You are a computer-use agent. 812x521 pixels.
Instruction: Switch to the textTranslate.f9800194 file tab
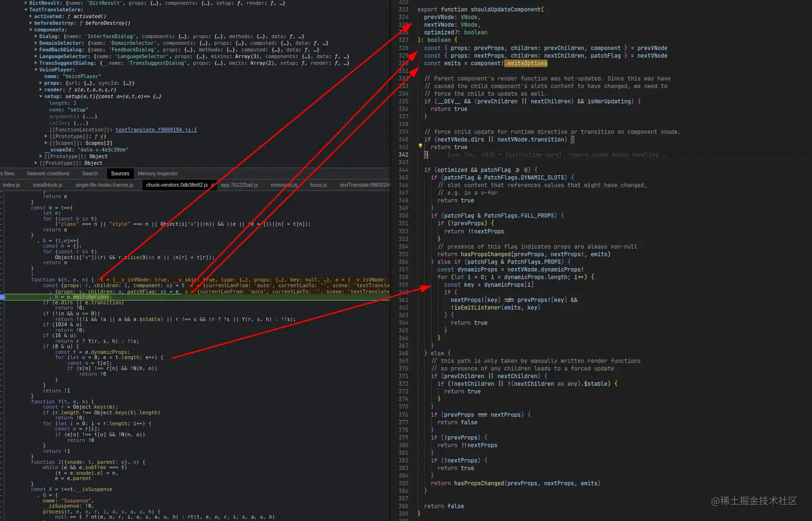365,185
